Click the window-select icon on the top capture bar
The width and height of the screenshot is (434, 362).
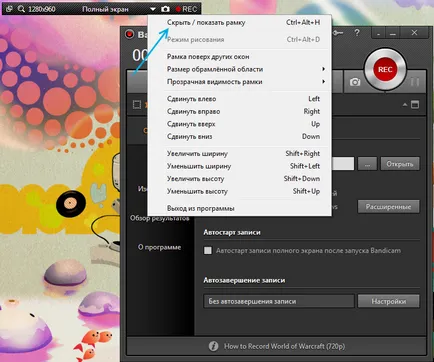9,9
